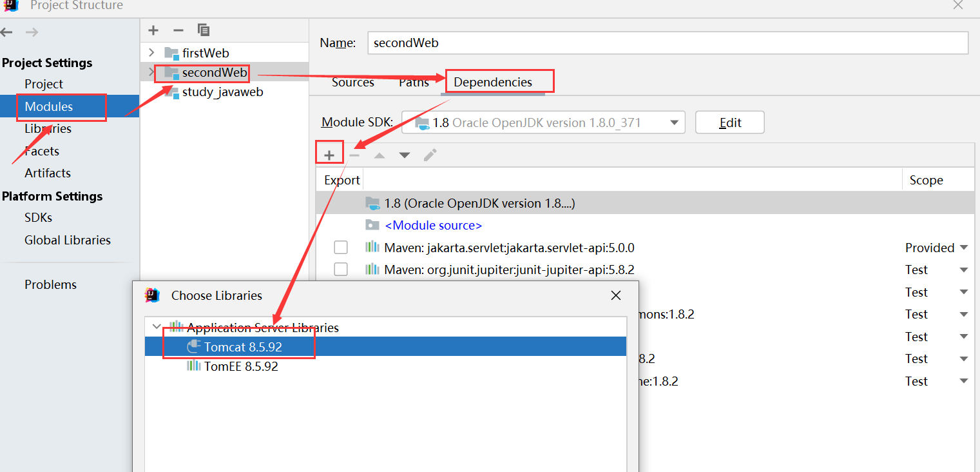Collapse Application Server Libraries node

[157, 327]
